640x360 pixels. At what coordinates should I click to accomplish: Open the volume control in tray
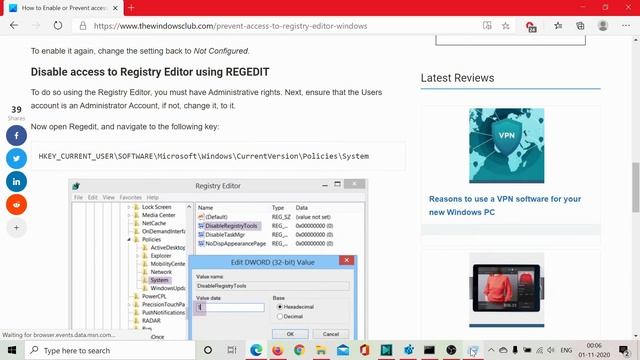coord(551,350)
